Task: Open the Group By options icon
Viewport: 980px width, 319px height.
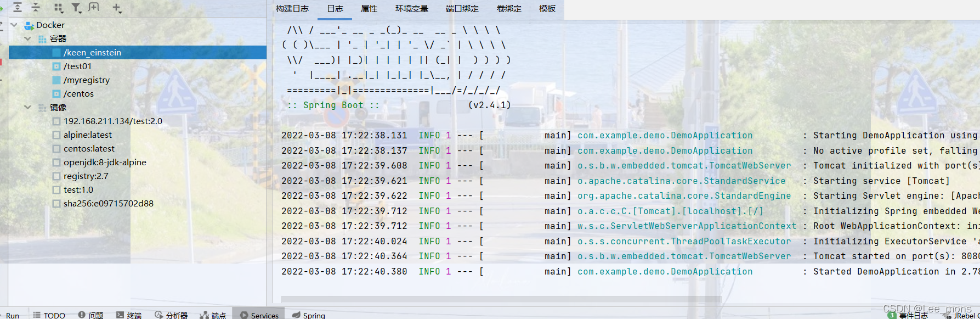Action: 58,8
